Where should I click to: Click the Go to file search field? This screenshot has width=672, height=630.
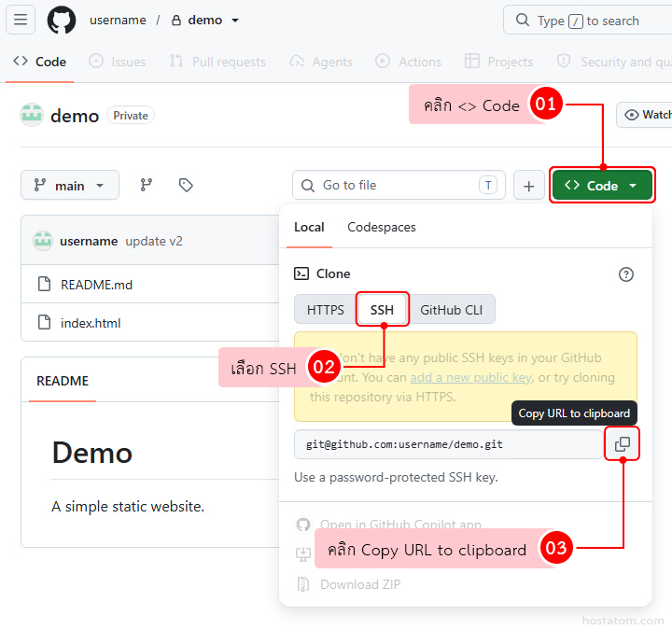point(399,185)
